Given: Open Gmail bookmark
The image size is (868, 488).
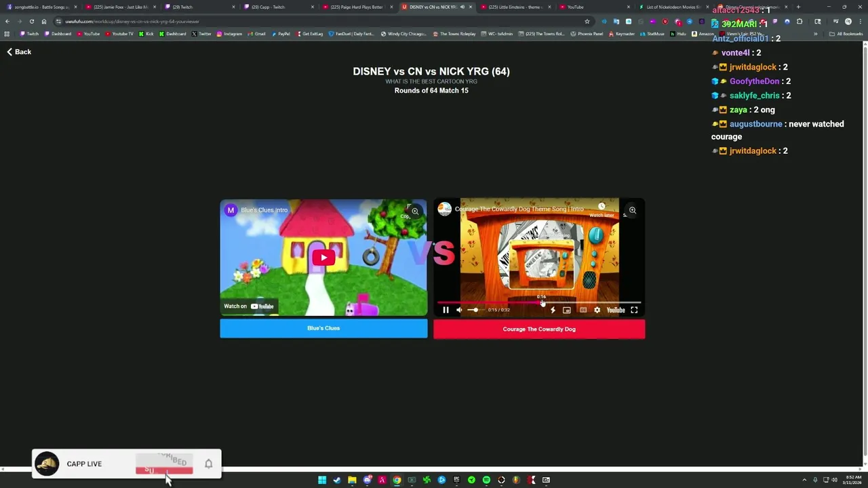Looking at the screenshot, I should point(257,33).
